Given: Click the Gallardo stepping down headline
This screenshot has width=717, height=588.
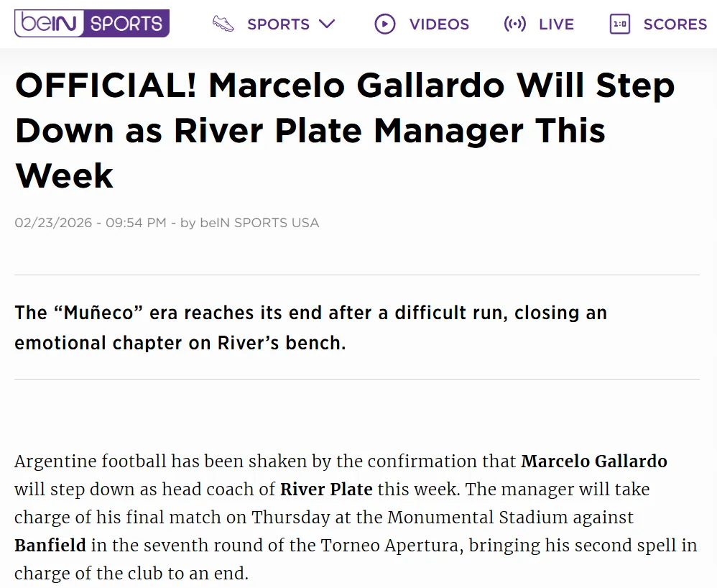Looking at the screenshot, I should 345,131.
